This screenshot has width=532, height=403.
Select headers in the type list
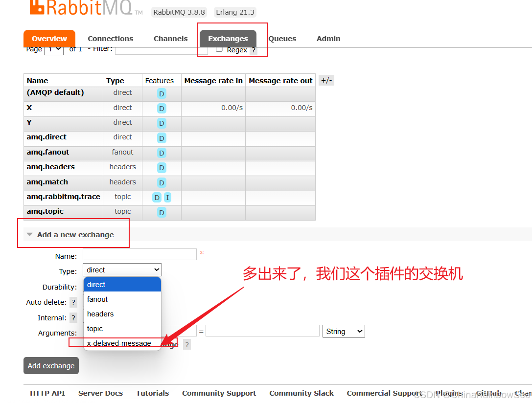[x=122, y=314]
